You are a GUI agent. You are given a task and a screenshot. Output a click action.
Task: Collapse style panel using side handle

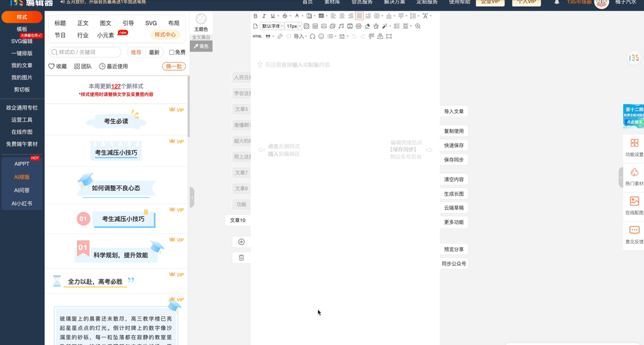[x=192, y=198]
